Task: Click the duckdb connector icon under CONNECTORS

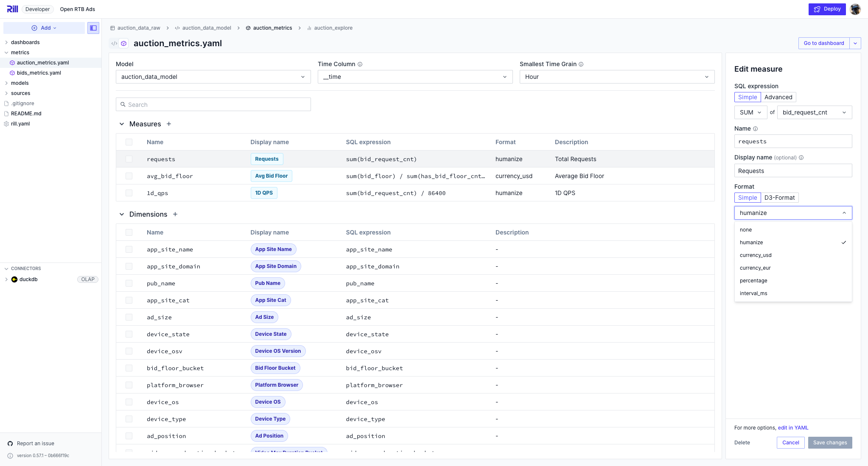Action: point(14,279)
